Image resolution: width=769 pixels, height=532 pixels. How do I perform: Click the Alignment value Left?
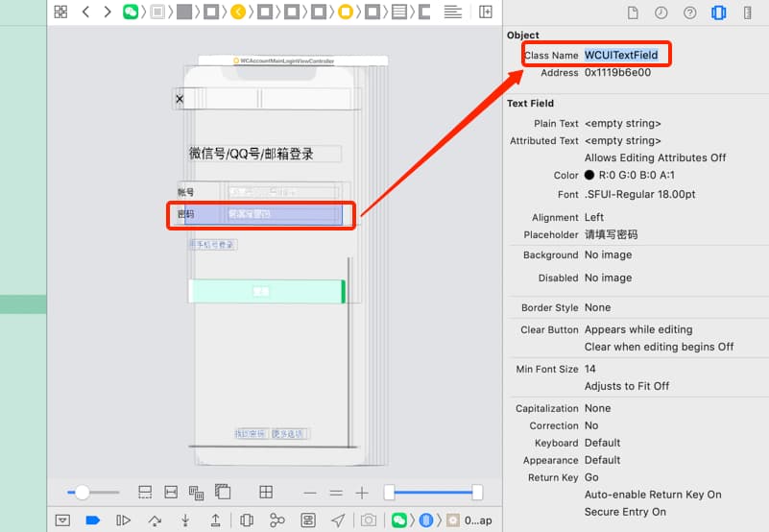[x=594, y=217]
